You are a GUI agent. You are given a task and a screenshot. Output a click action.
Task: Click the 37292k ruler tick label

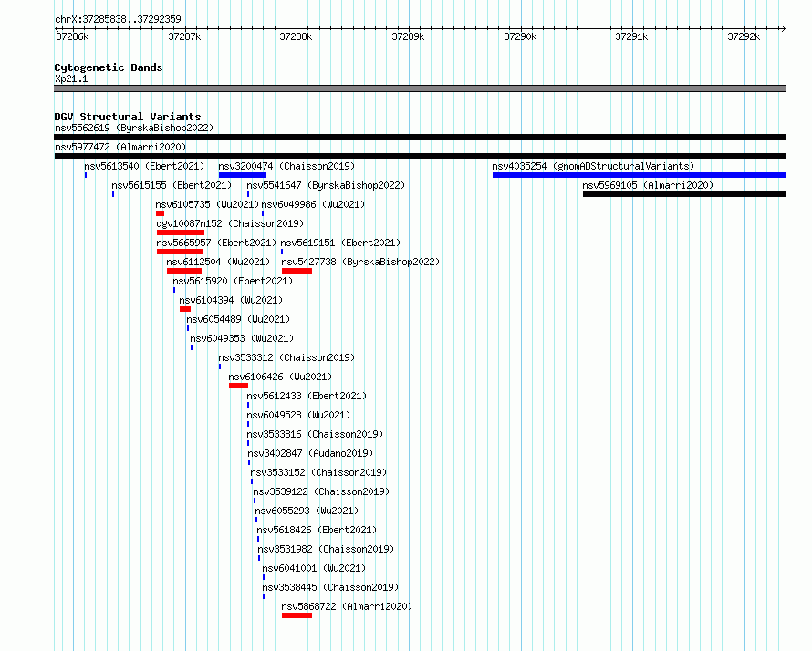744,36
